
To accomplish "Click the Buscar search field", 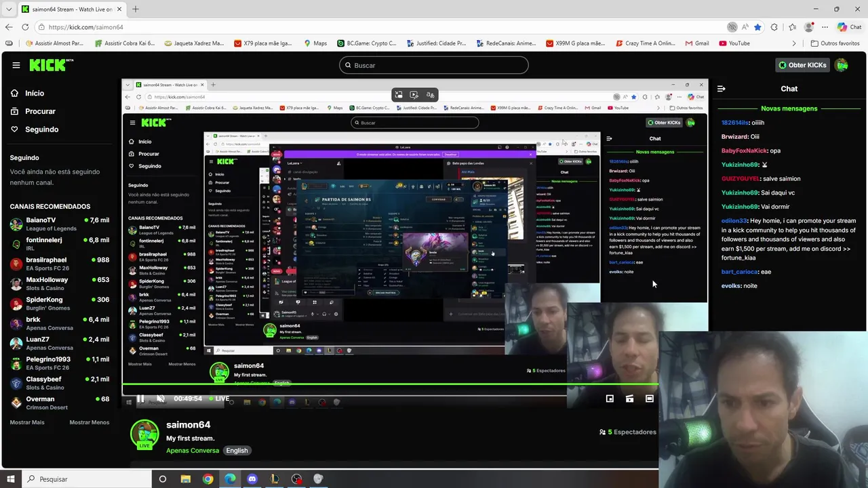I will click(434, 65).
